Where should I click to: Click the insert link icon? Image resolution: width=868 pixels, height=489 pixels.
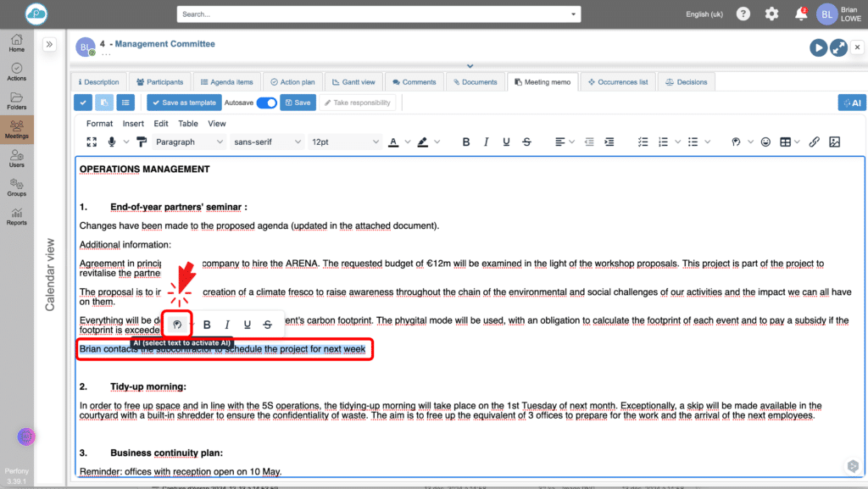(814, 142)
